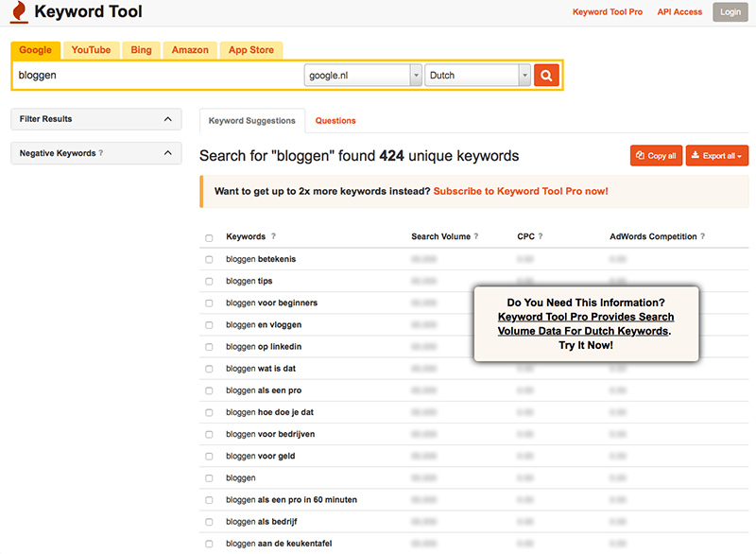Click help icon next to Keywords header
The height and width of the screenshot is (554, 756).
coord(273,236)
